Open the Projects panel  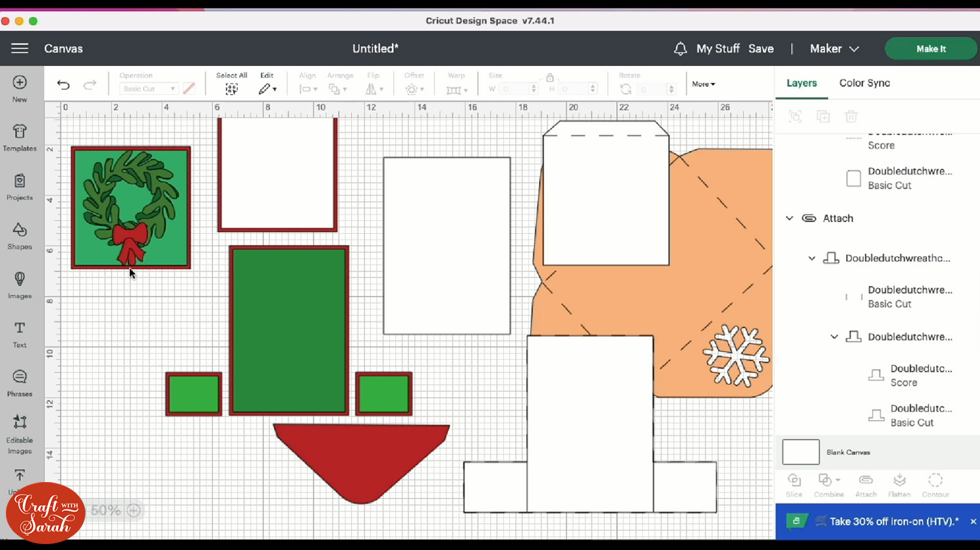tap(20, 187)
